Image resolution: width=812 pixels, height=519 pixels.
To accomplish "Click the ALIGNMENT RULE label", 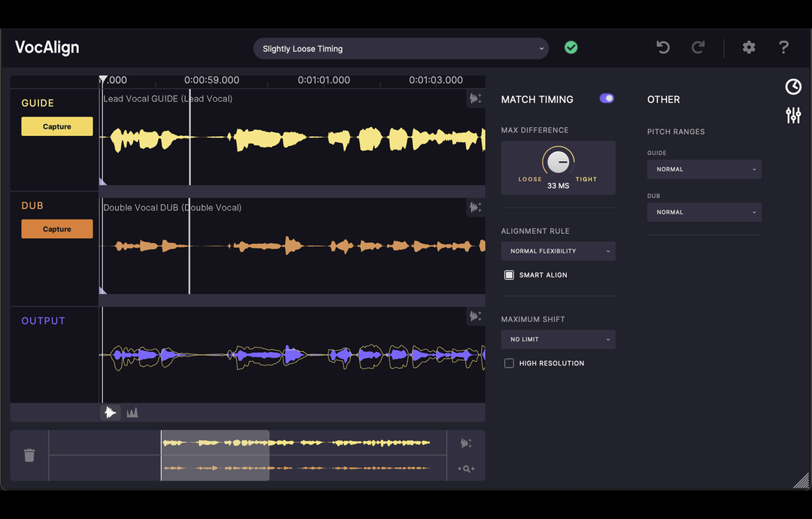I will pyautogui.click(x=535, y=231).
